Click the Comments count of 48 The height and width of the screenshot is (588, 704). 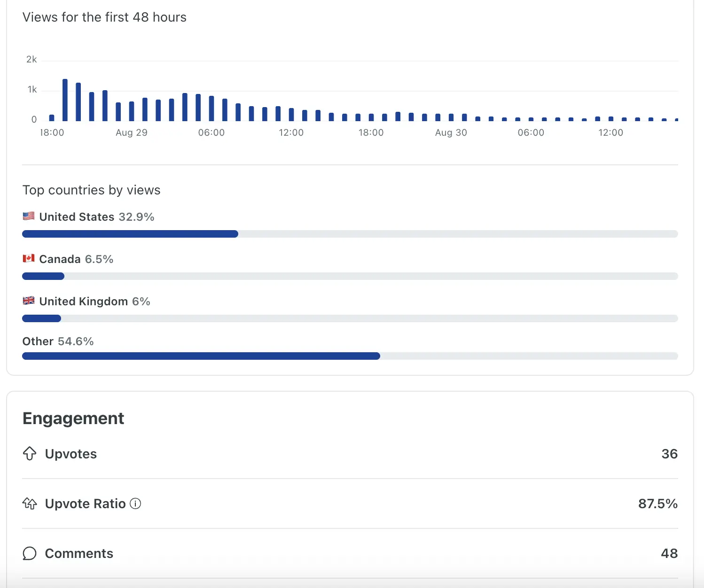point(669,553)
